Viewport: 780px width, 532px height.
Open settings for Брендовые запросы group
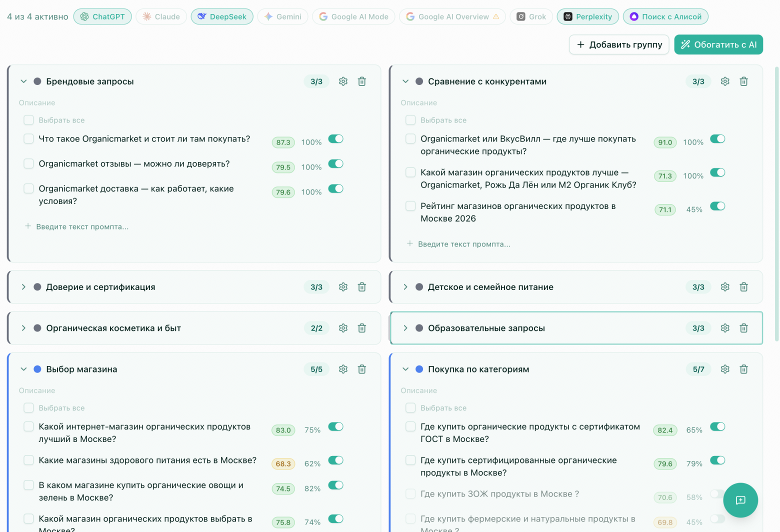tap(343, 81)
